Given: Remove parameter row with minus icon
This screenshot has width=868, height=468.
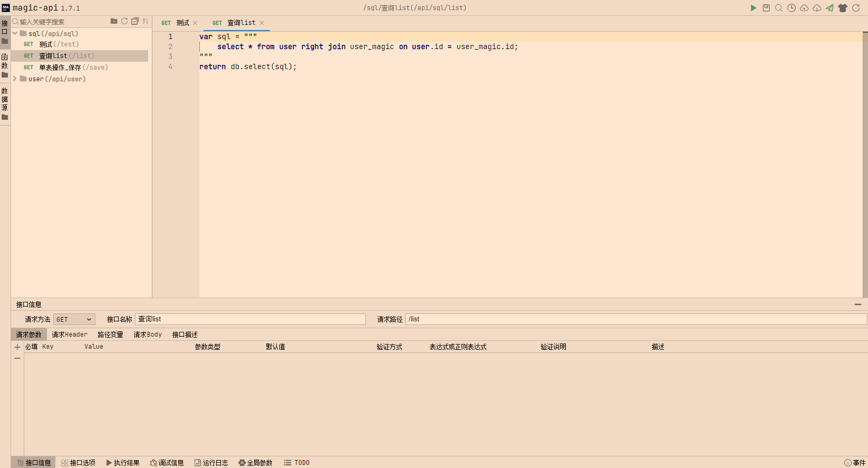Looking at the screenshot, I should [x=17, y=358].
